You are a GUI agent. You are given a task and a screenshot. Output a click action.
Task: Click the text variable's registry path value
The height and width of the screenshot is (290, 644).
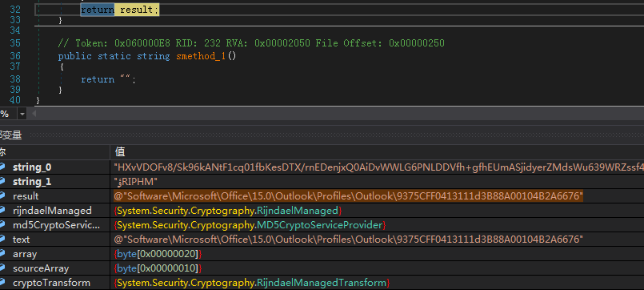click(x=348, y=240)
